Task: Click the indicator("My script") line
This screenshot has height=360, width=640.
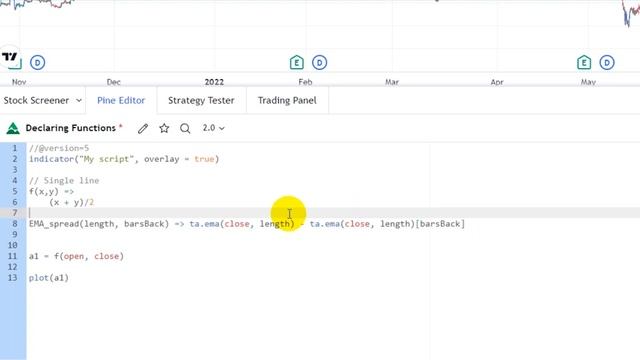Action: (x=124, y=159)
